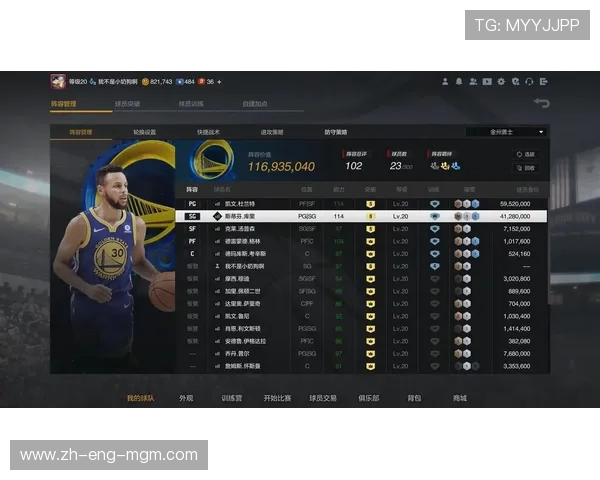600x480 pixels.
Task: Select player 我不是小奶狗啊 in roster list
Action: click(x=245, y=266)
